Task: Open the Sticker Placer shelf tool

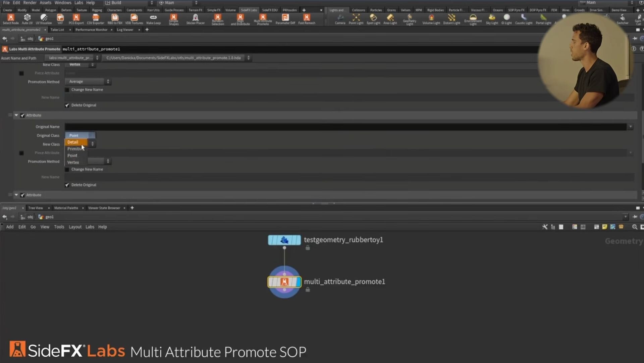Action: click(x=196, y=19)
